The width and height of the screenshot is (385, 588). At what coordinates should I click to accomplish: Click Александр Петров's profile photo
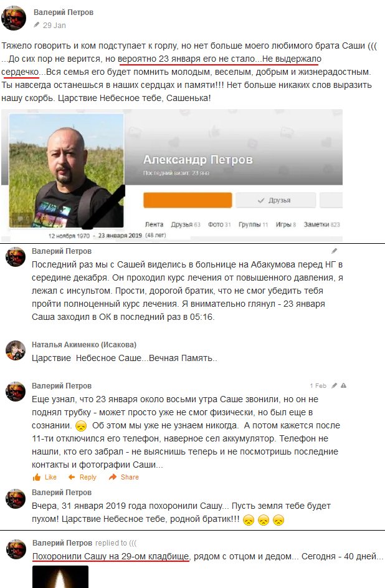(66, 171)
